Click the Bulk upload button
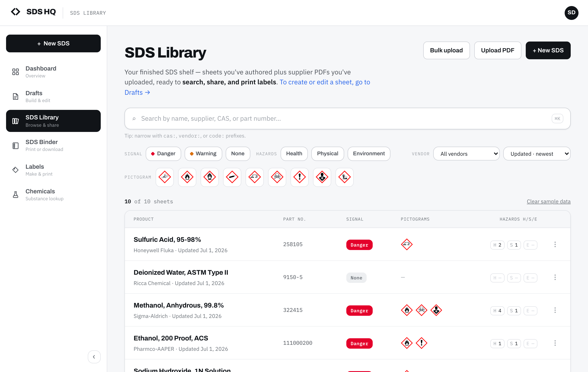 [446, 50]
